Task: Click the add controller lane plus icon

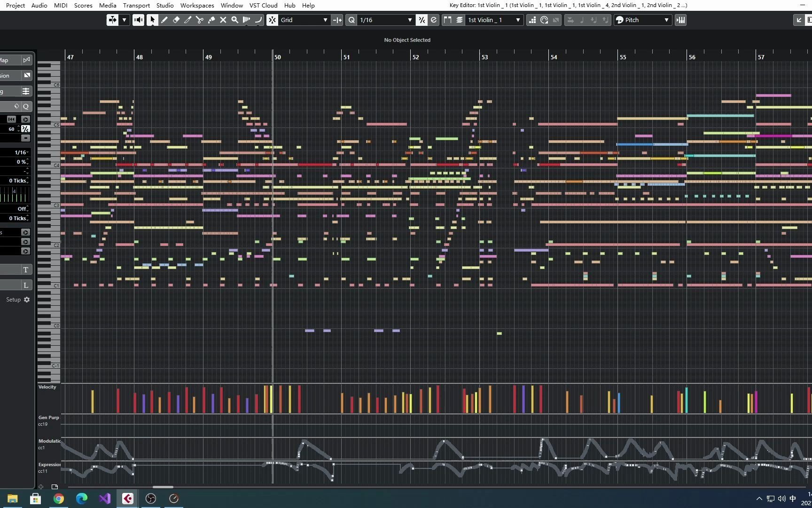Action: point(41,487)
